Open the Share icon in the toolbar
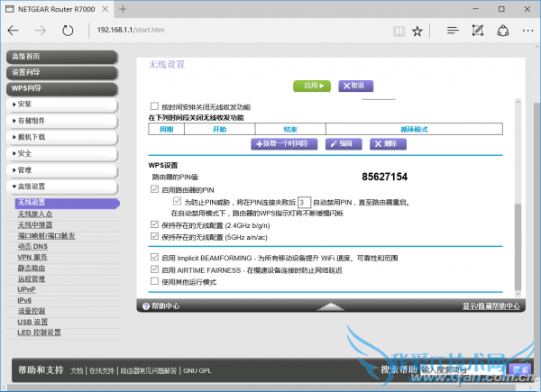This screenshot has width=541, height=392. coord(503,31)
